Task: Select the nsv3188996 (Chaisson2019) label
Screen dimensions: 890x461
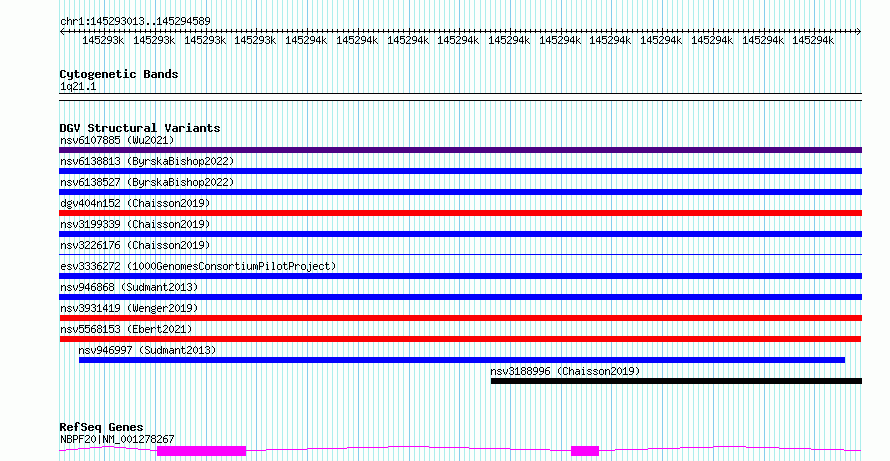Action: coord(565,371)
